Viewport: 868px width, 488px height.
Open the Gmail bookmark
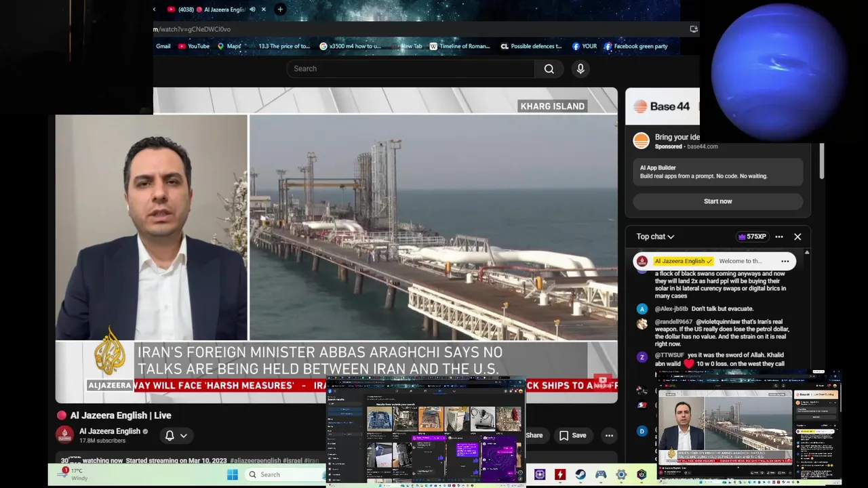[x=163, y=46]
